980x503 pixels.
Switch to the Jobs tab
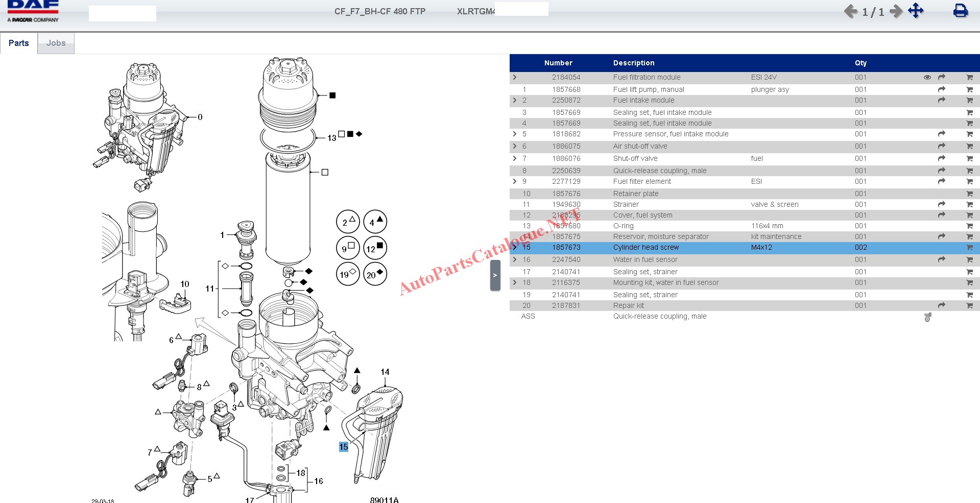[56, 43]
